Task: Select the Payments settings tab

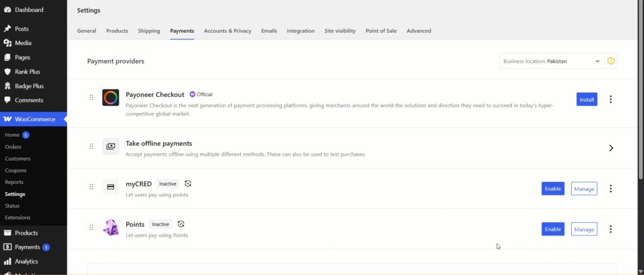Action: pos(182,31)
